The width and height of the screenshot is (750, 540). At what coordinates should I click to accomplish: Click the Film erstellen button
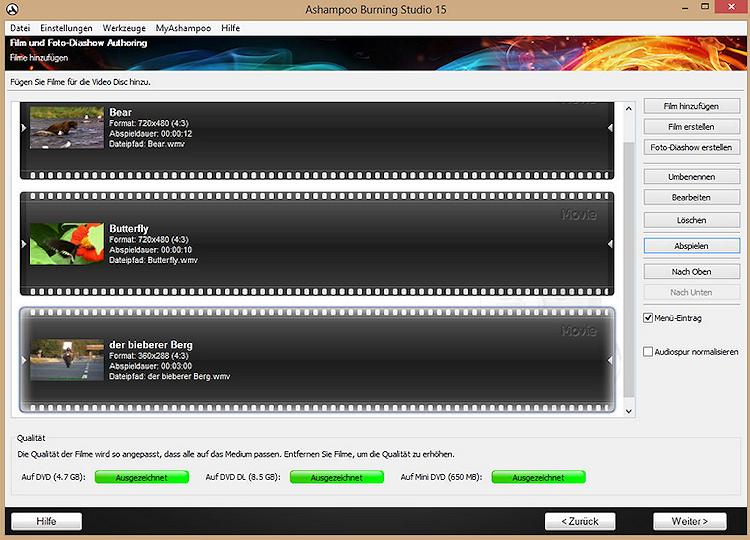[691, 127]
